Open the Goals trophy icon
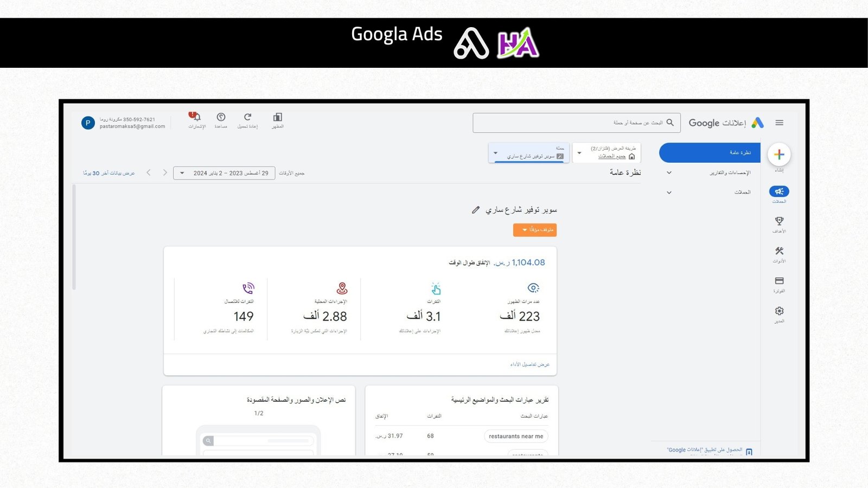This screenshot has width=868, height=488. coord(779,221)
